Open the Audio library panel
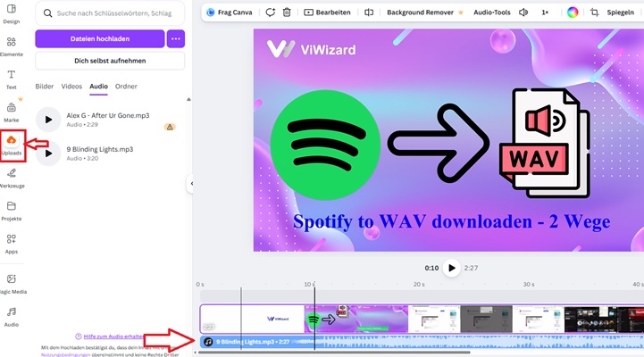 click(x=11, y=317)
